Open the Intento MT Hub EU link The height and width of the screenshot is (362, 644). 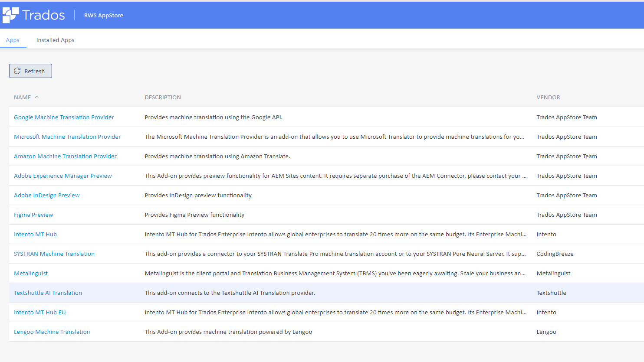click(x=40, y=313)
